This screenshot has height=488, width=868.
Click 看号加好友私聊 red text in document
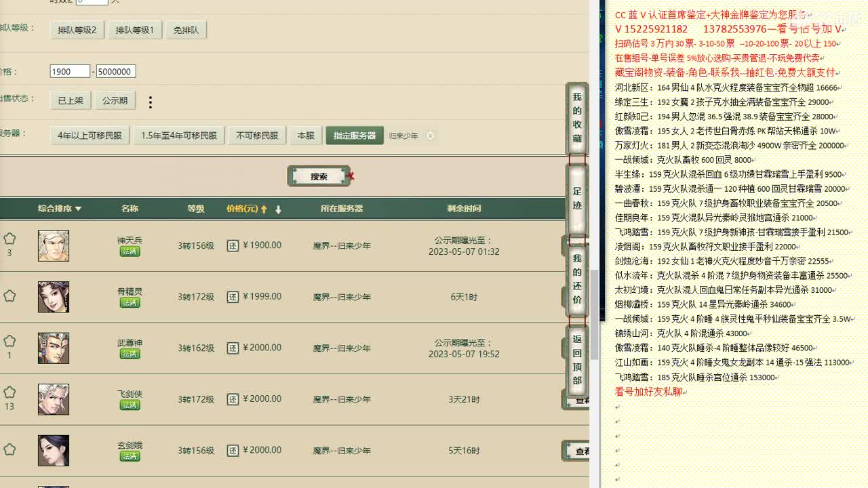pos(648,392)
